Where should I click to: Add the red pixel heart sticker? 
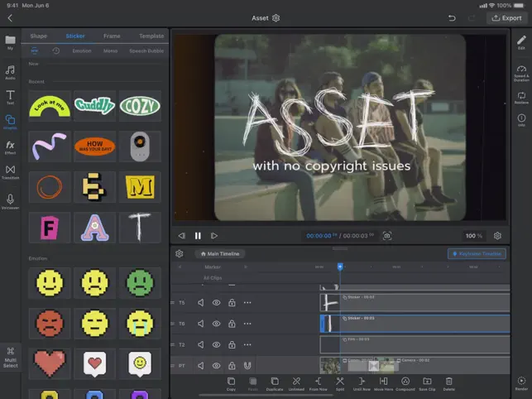coord(50,363)
